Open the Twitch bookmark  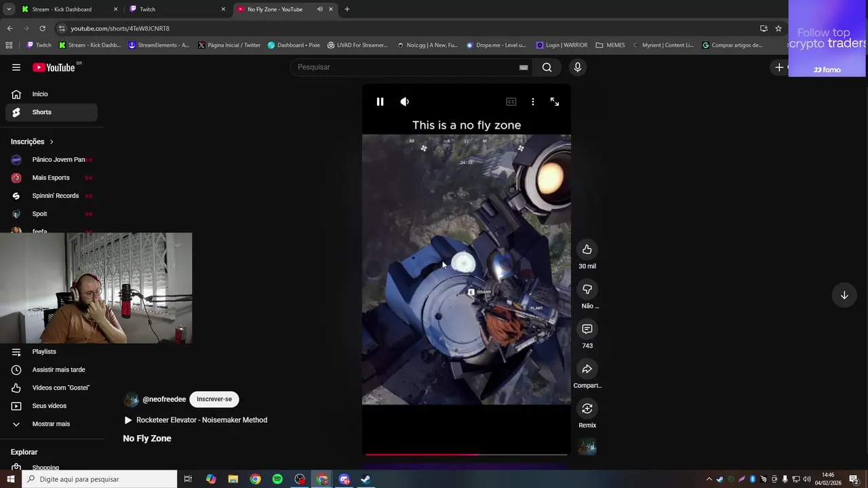click(39, 45)
